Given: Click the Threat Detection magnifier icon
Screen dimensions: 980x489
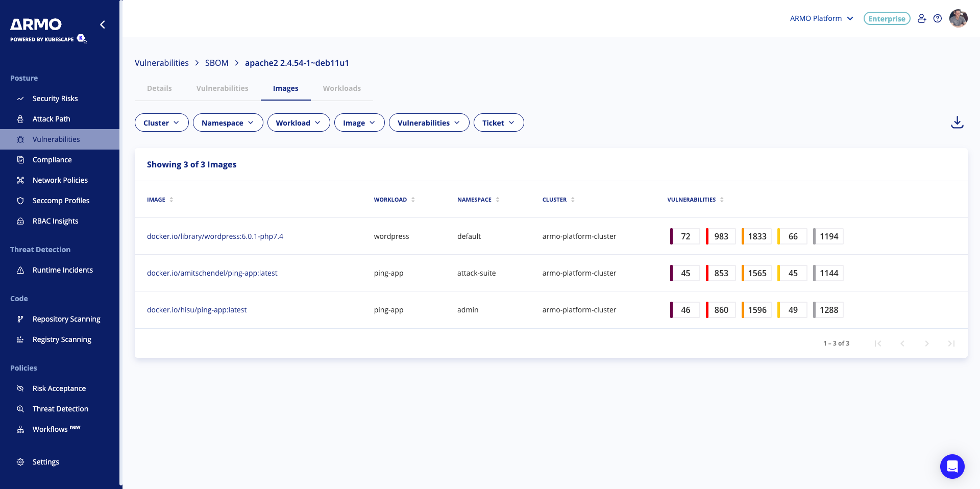Looking at the screenshot, I should point(20,409).
